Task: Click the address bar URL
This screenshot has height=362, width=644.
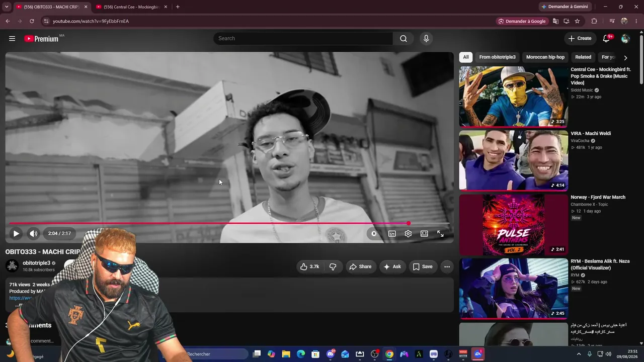Action: (91, 21)
